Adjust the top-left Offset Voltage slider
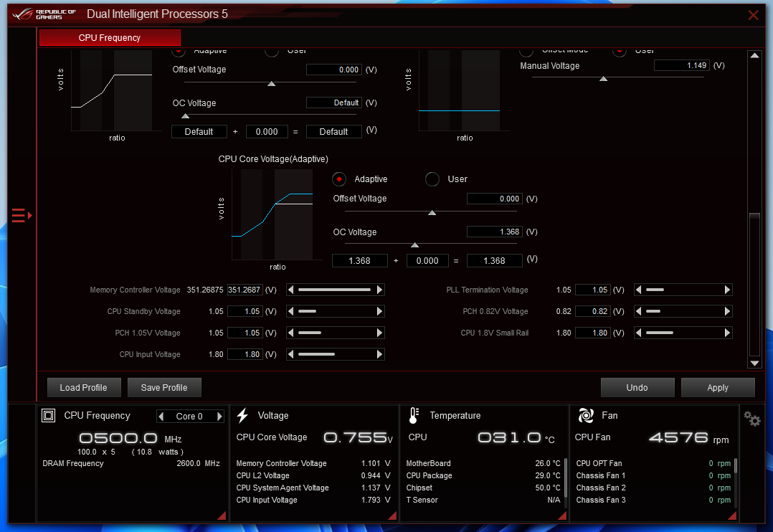The height and width of the screenshot is (532, 773). tap(271, 84)
